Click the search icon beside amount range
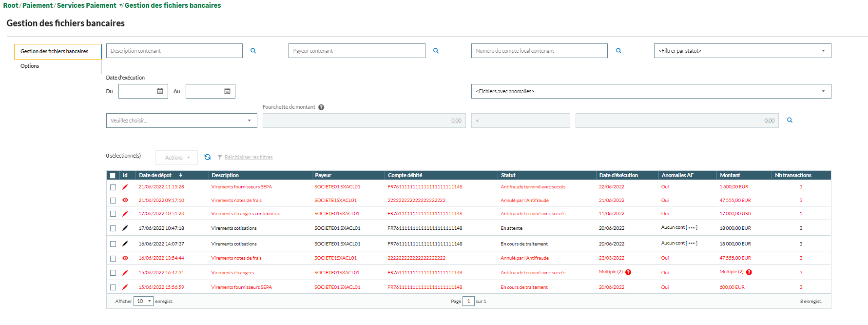 coord(790,120)
